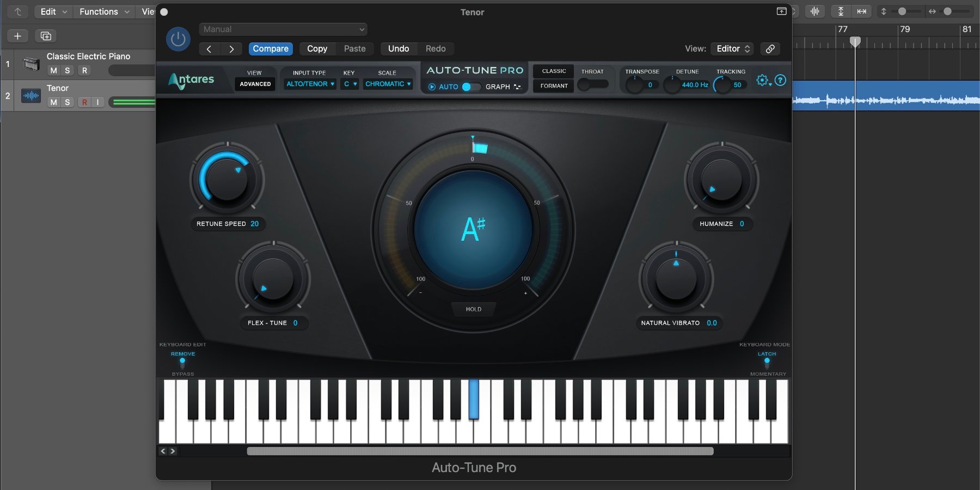Click the previous preset arrow
The height and width of the screenshot is (490, 980).
pyautogui.click(x=210, y=48)
